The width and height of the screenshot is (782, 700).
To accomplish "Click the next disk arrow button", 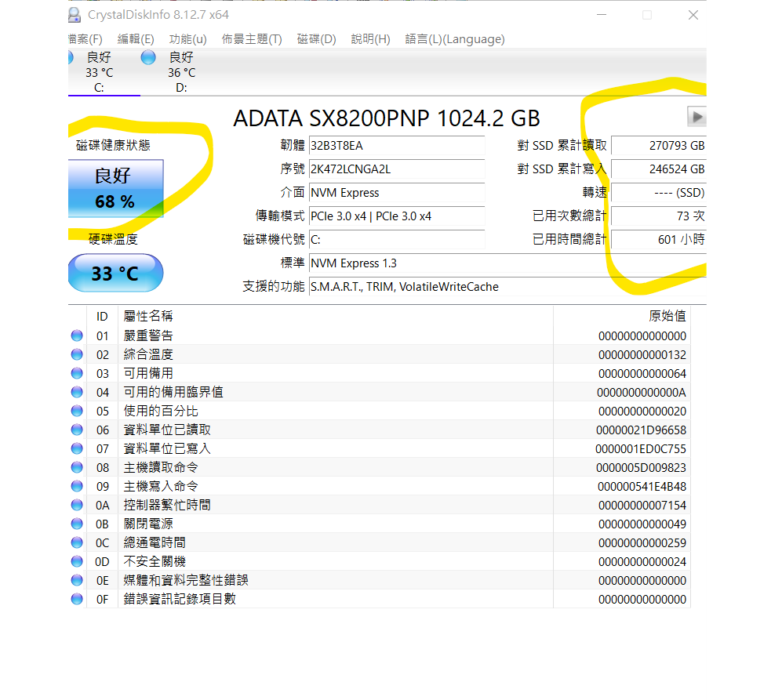I will pyautogui.click(x=697, y=117).
